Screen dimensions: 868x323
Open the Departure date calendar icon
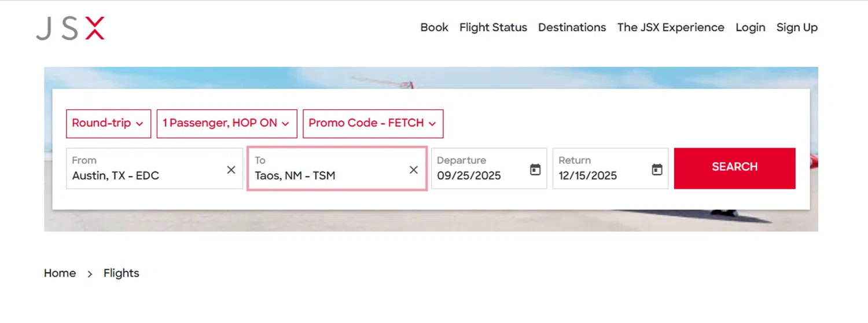[535, 170]
